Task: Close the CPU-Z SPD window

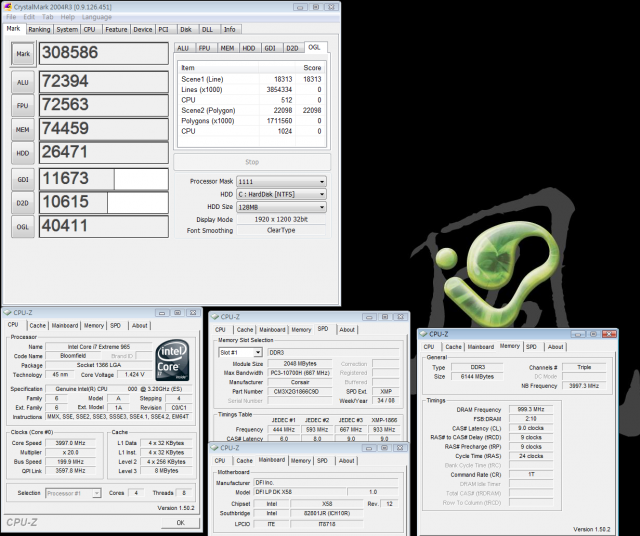Action: [x=400, y=317]
